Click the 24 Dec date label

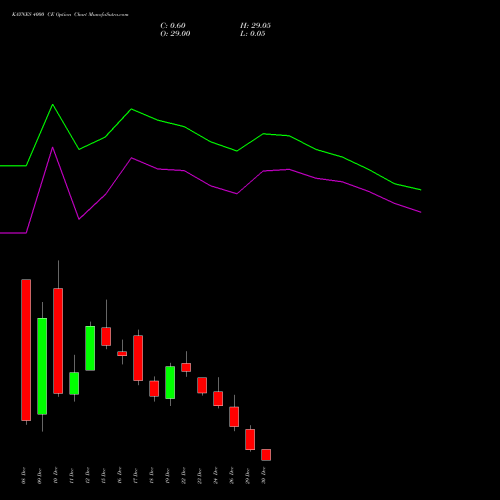[216, 476]
